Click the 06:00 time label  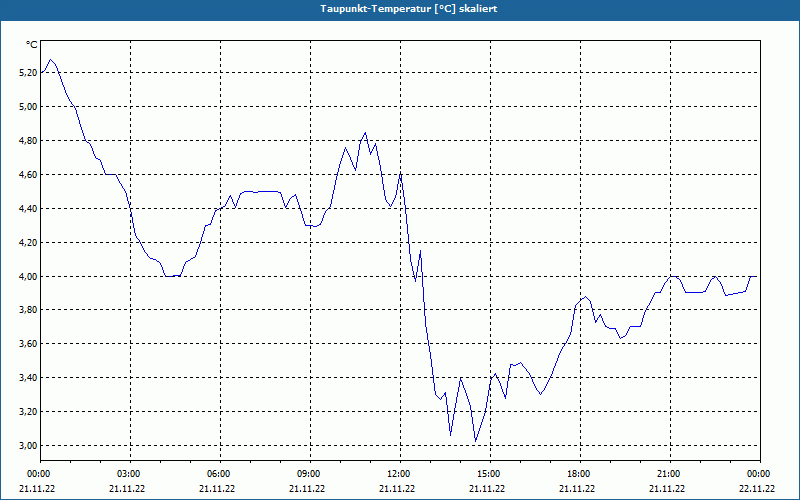220,474
